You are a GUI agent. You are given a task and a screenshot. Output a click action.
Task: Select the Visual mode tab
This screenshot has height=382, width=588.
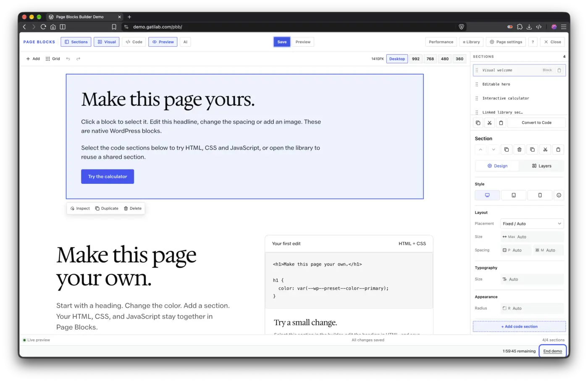(107, 42)
